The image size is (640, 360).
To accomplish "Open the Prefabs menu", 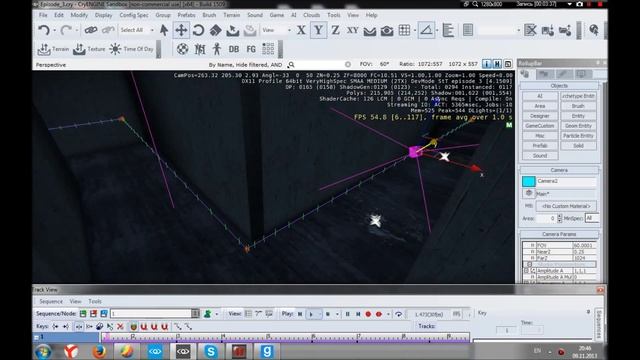I will [x=186, y=15].
